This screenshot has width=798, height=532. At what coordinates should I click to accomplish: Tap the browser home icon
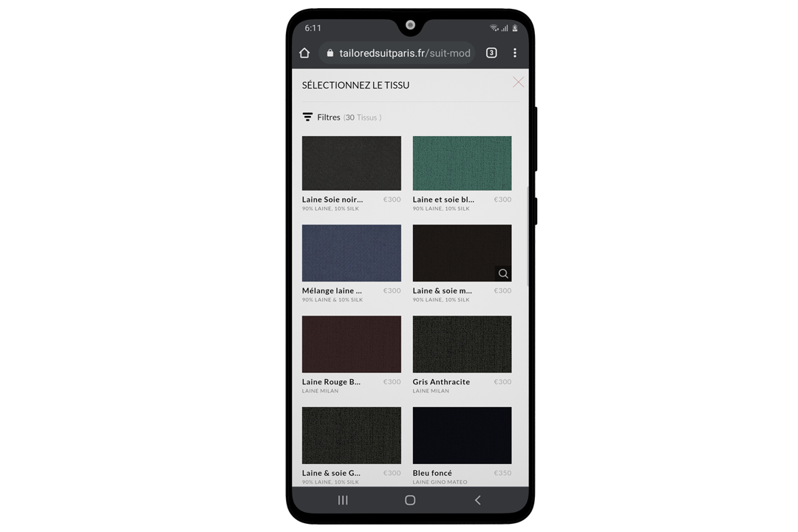point(304,53)
